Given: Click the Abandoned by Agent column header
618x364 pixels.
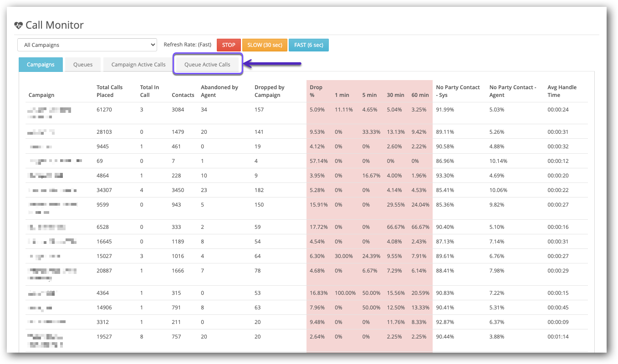Looking at the screenshot, I should click(x=220, y=91).
